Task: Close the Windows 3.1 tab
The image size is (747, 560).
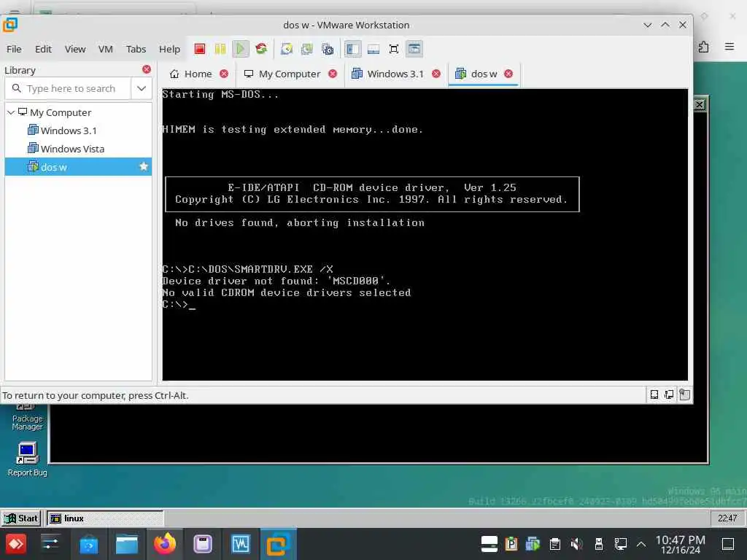Action: (x=436, y=74)
